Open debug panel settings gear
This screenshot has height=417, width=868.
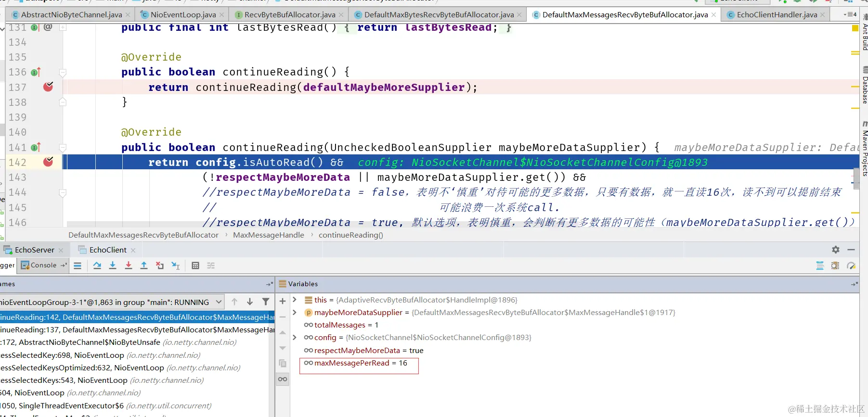click(x=836, y=250)
